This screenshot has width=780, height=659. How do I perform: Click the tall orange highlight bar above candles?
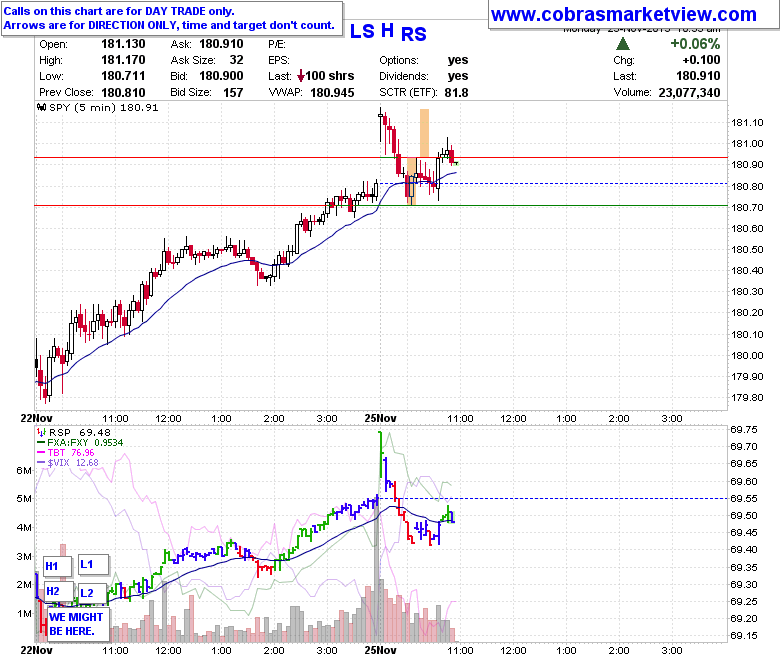(x=424, y=133)
